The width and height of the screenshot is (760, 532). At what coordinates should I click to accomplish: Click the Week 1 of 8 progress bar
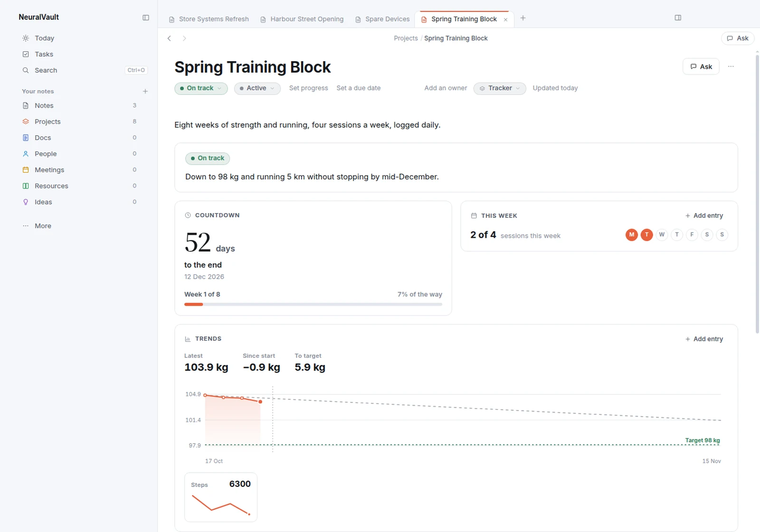tap(313, 304)
